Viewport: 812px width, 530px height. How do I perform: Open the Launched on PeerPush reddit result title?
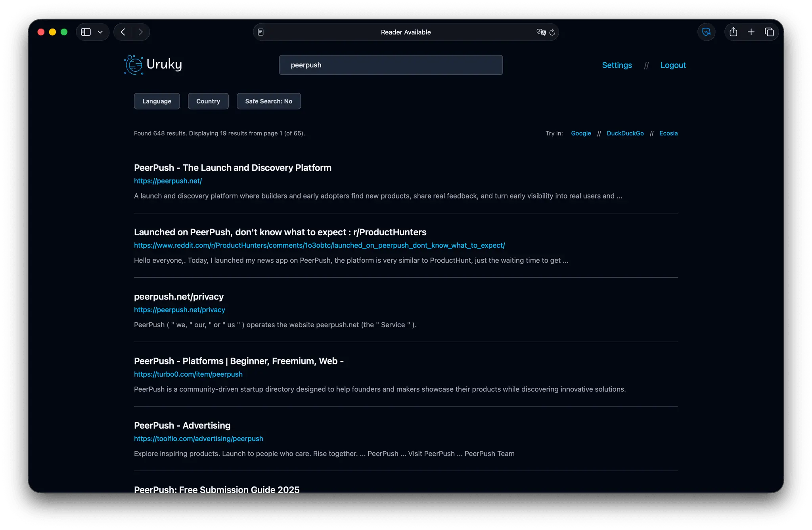point(280,232)
